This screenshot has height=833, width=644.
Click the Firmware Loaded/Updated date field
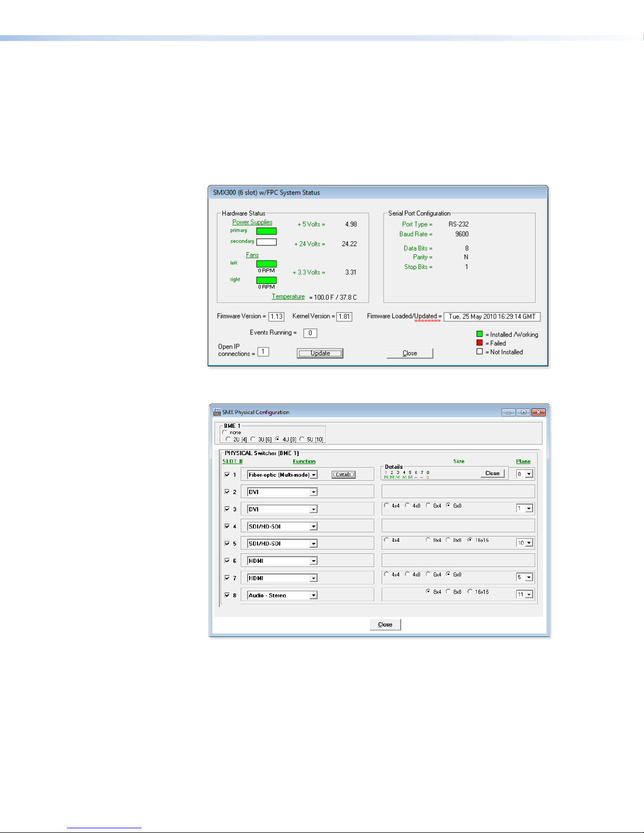point(492,316)
